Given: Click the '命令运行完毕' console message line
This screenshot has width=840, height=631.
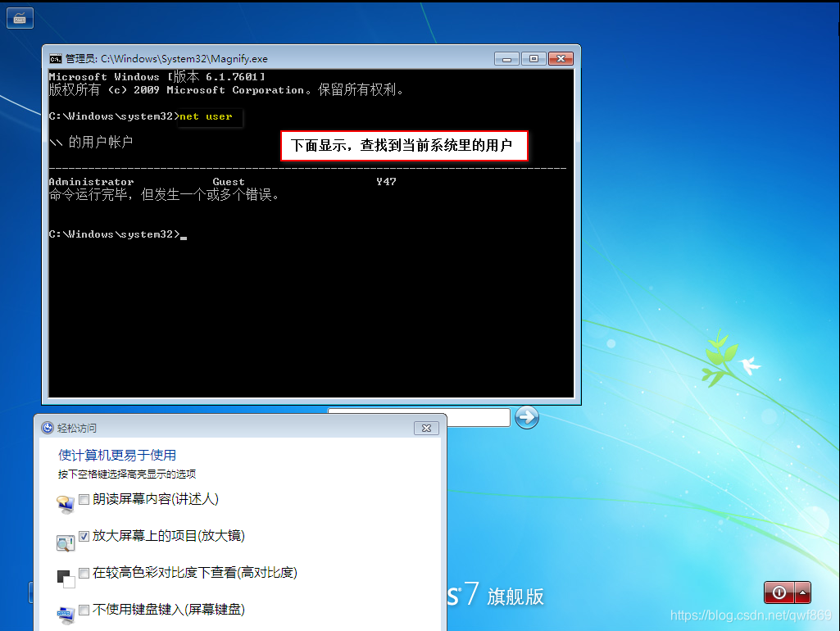Looking at the screenshot, I should coord(164,195).
